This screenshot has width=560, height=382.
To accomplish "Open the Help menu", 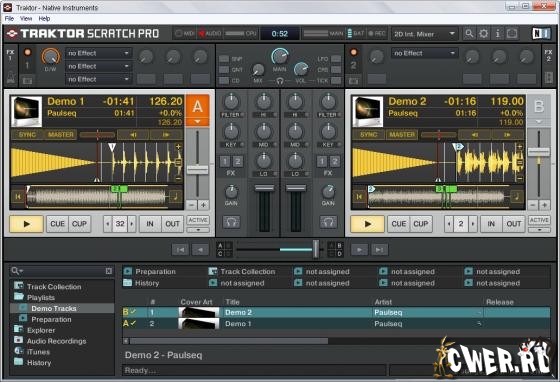I will (x=44, y=19).
